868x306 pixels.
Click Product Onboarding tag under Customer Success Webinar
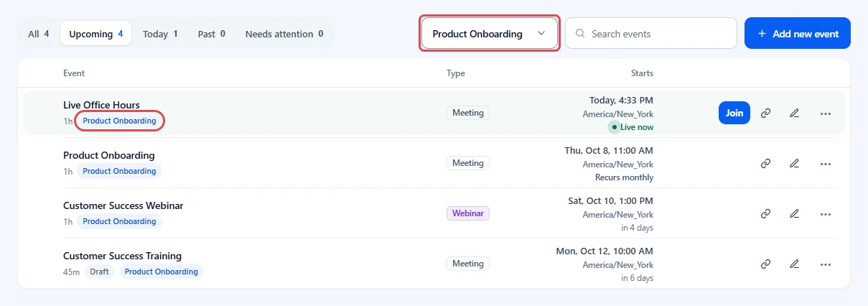tap(119, 221)
